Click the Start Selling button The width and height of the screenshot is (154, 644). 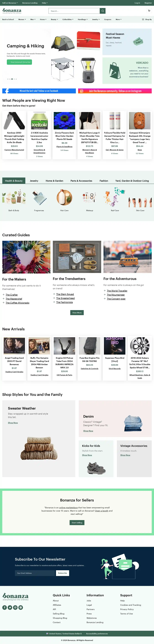(x=77, y=522)
